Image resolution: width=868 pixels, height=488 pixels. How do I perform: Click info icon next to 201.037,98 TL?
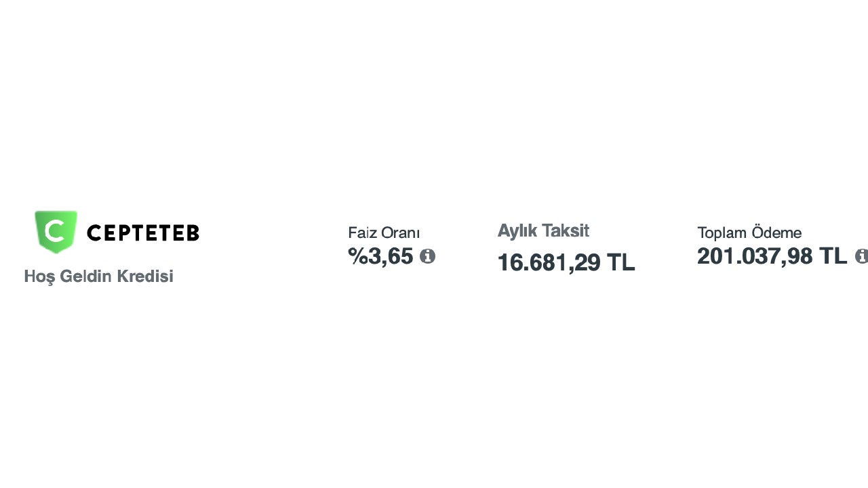tap(861, 256)
